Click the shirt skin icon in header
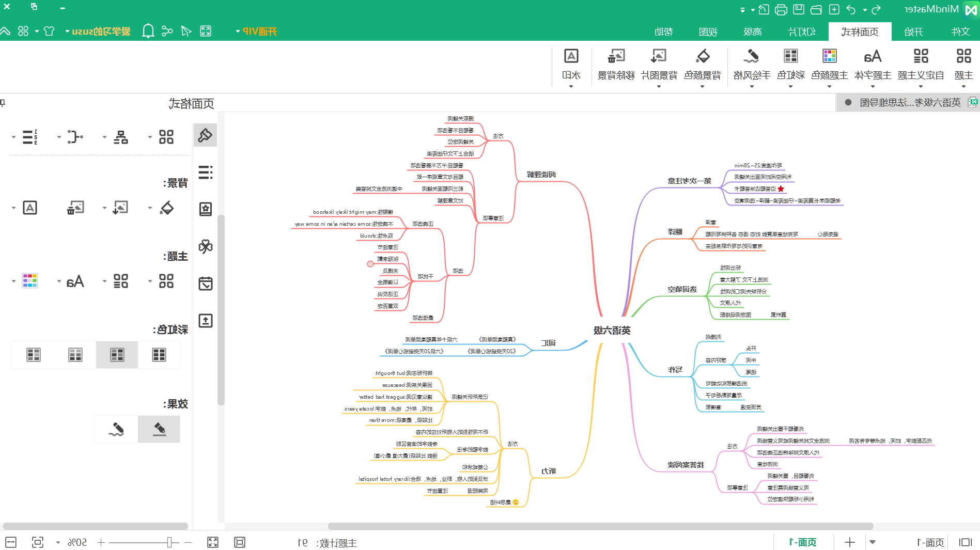 (49, 31)
